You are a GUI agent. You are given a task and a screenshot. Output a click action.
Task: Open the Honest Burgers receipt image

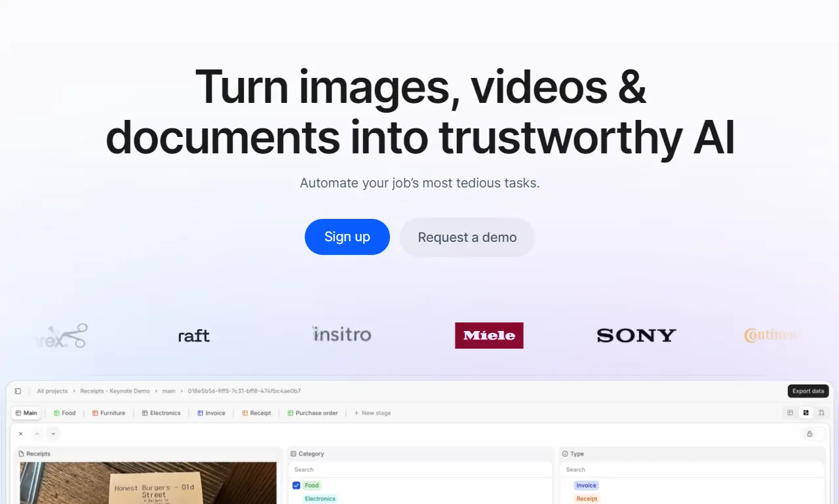point(148,483)
